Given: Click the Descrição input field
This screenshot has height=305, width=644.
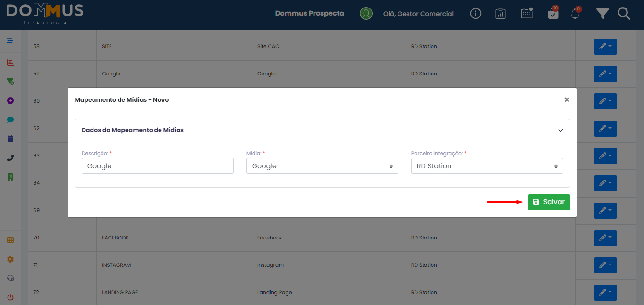Looking at the screenshot, I should pos(158,166).
